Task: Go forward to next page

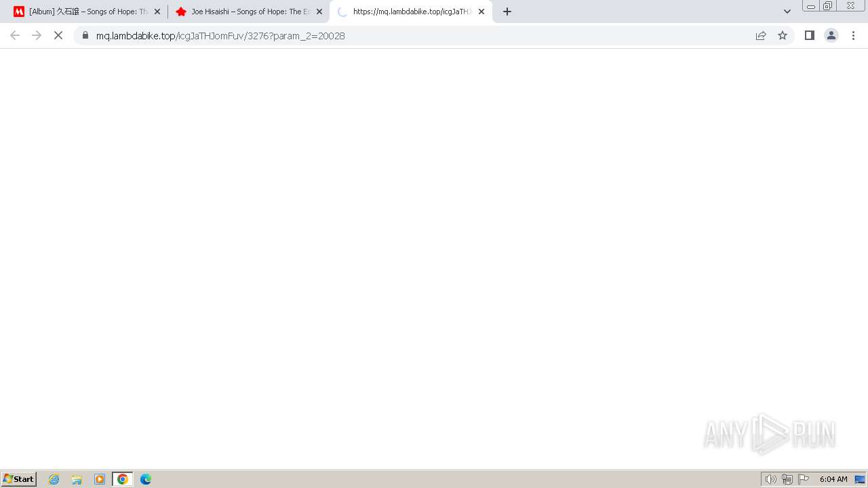Action: coord(37,35)
